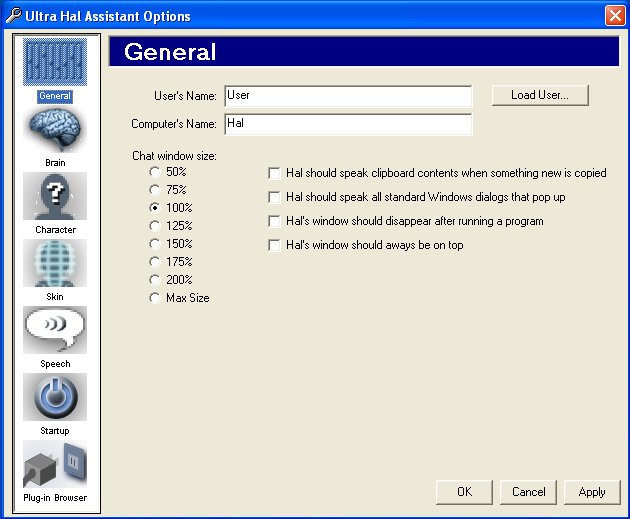Image resolution: width=630 pixels, height=519 pixels.
Task: Enable Hal speaking clipboard contents
Action: 274,173
